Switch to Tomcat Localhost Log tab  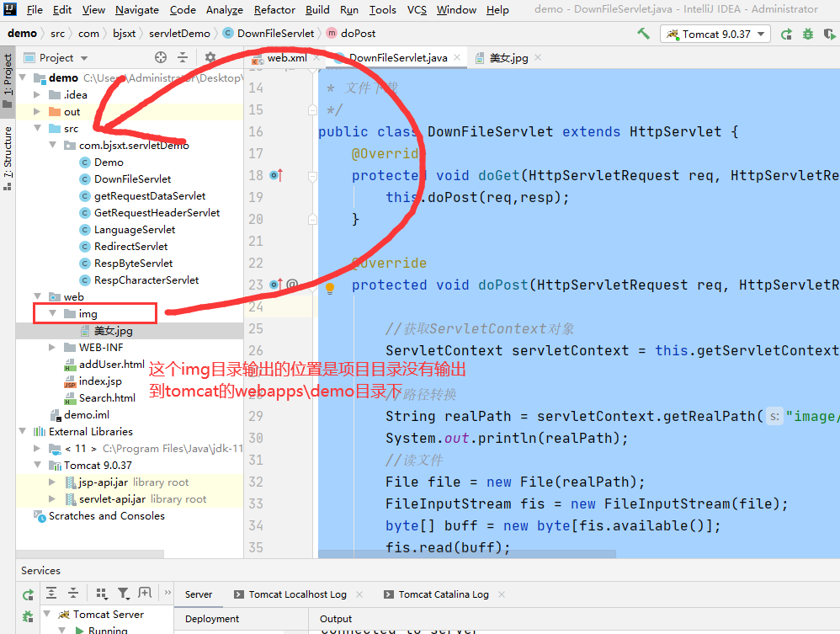coord(297,594)
